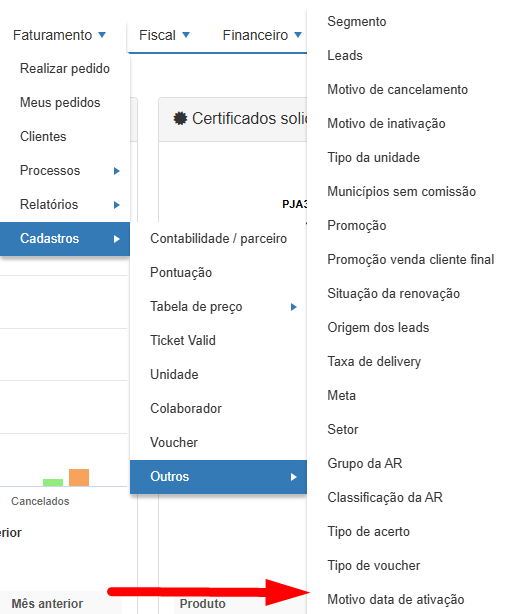Select Ticket Valid item
The height and width of the screenshot is (614, 510).
click(219, 341)
